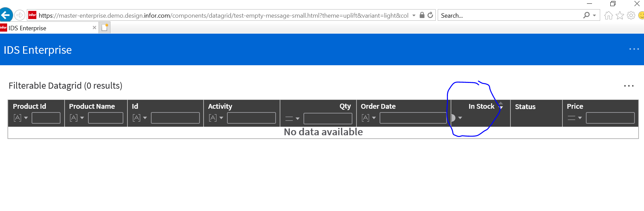Refresh the page with reload icon
Viewport: 644px width, 211px height.
[x=430, y=15]
